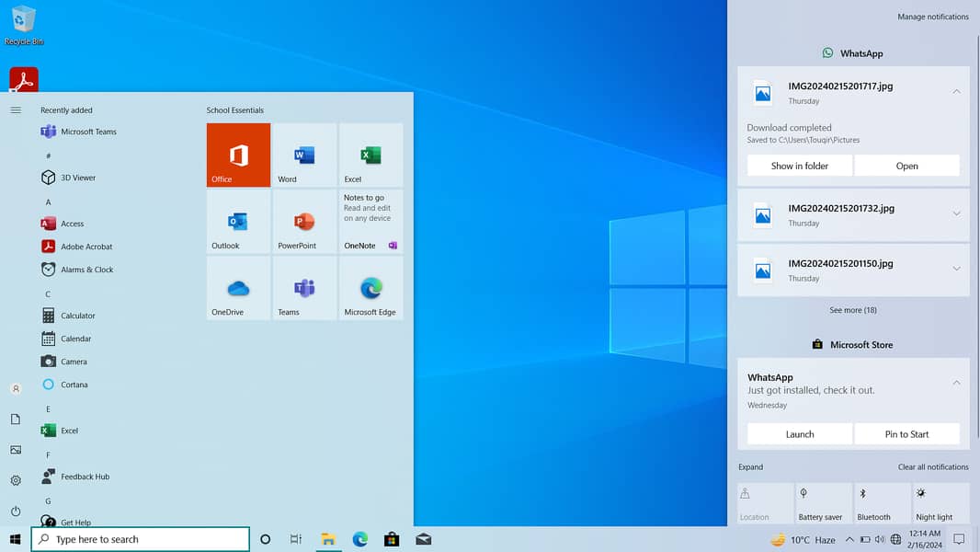The height and width of the screenshot is (552, 980).
Task: Open the PowerPoint tile
Action: click(x=304, y=222)
